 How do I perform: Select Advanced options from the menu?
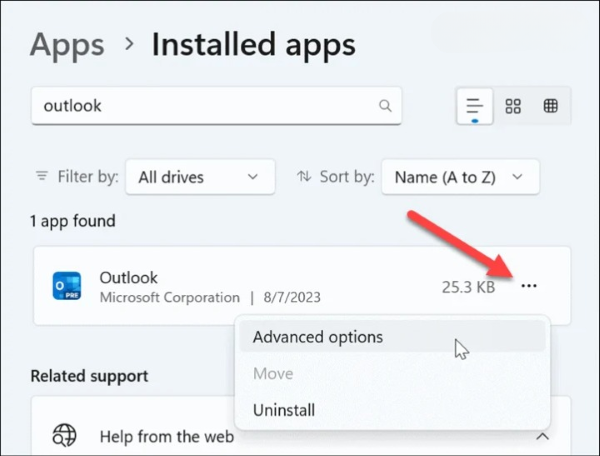click(392, 337)
